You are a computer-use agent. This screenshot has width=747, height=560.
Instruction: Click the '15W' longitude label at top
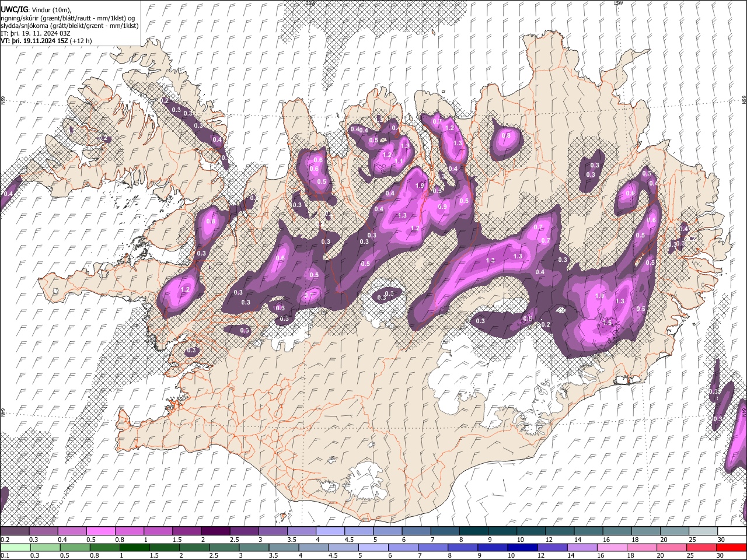[x=617, y=3]
